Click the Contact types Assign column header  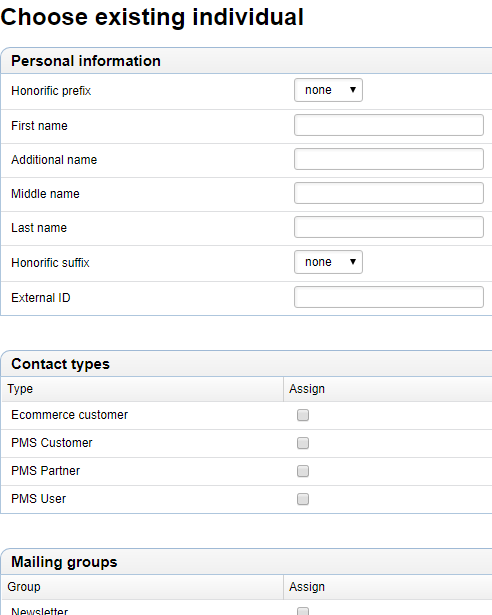tap(307, 389)
